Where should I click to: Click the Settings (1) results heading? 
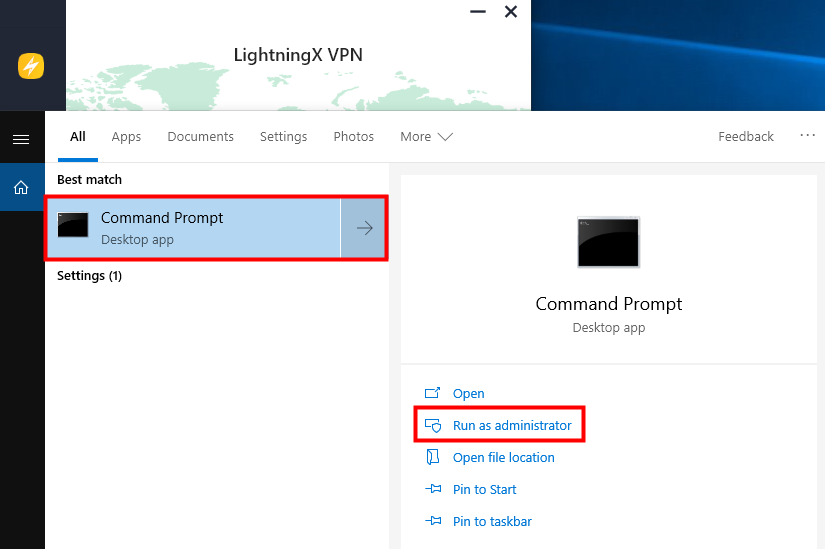tap(89, 276)
